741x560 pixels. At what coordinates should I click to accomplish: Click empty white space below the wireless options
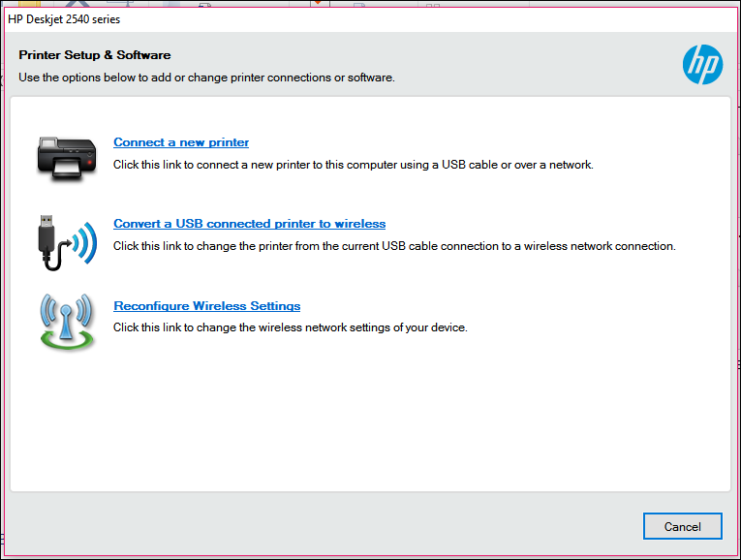[x=368, y=426]
